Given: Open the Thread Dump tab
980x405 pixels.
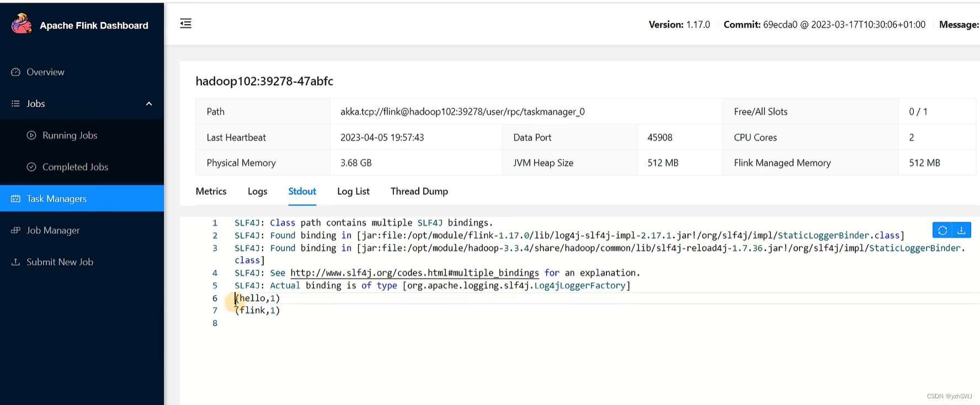Looking at the screenshot, I should (419, 191).
